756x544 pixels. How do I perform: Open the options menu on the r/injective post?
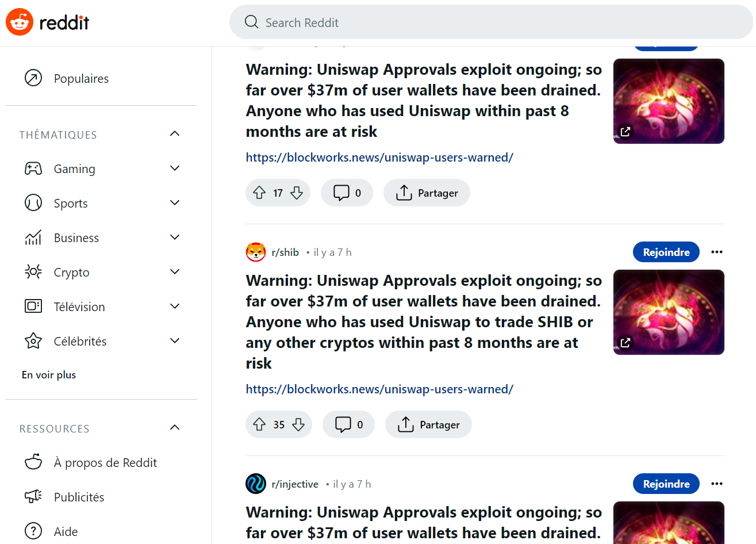click(x=716, y=484)
